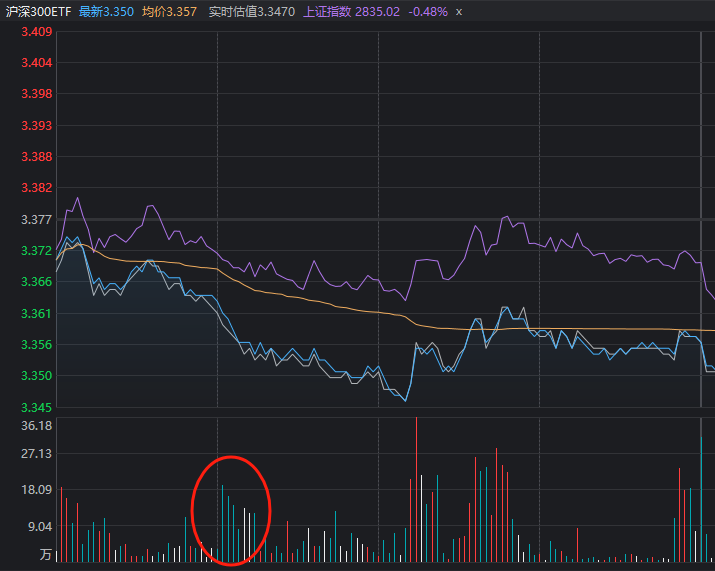This screenshot has width=715, height=571.
Task: Click the tallest red volume bar
Action: 416,489
